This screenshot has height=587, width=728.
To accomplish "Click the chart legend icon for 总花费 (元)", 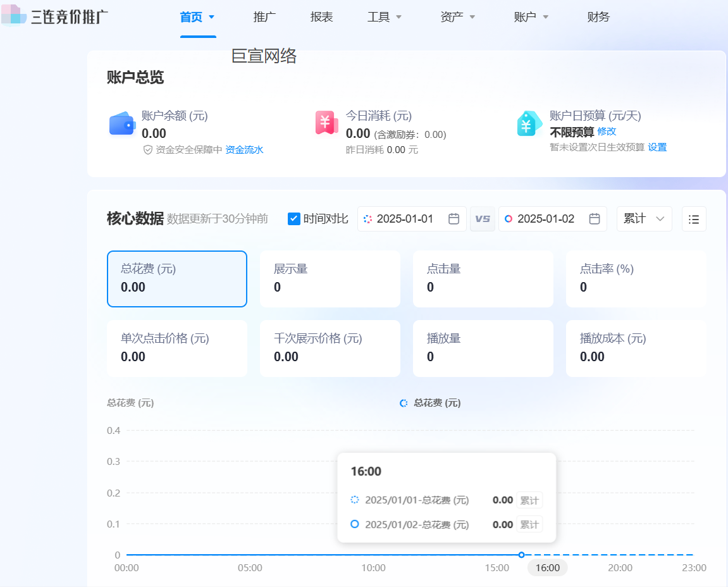I will [404, 403].
